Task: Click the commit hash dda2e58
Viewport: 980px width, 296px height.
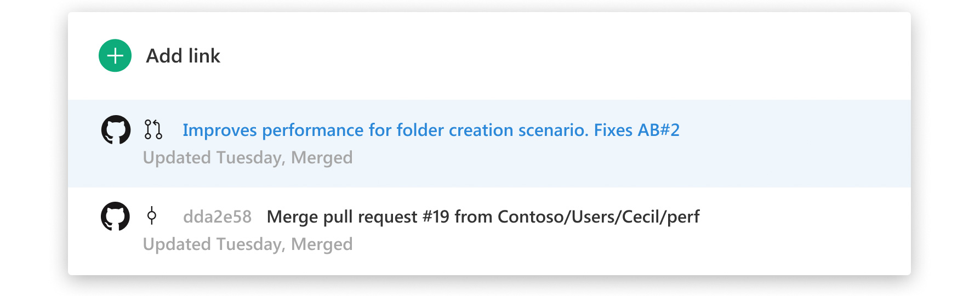Action: [217, 217]
